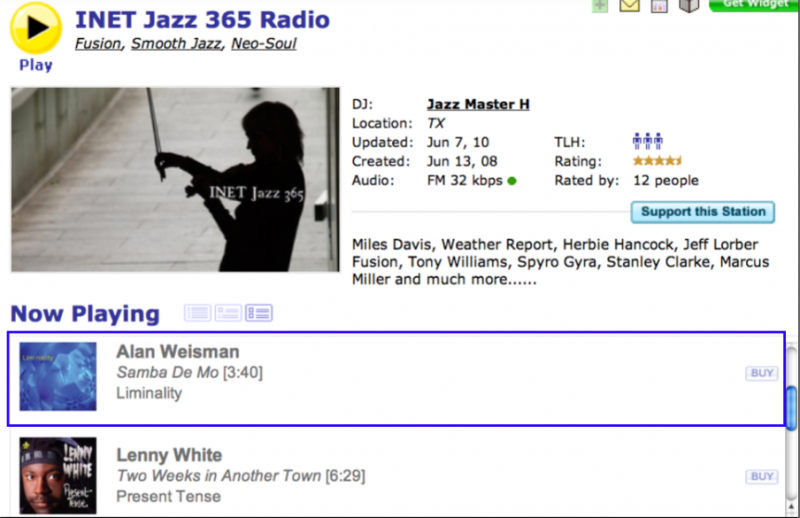The height and width of the screenshot is (518, 800).
Task: Choose the detailed list view icon
Action: point(259,313)
